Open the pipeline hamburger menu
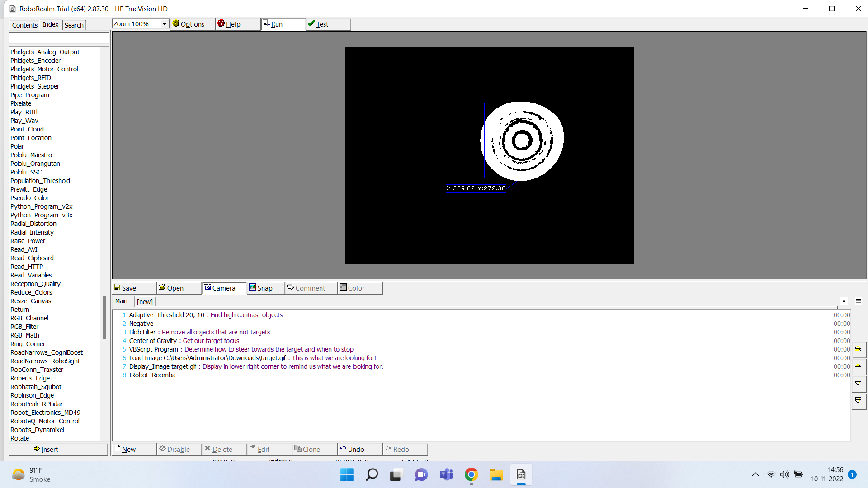The width and height of the screenshot is (868, 488). [858, 301]
